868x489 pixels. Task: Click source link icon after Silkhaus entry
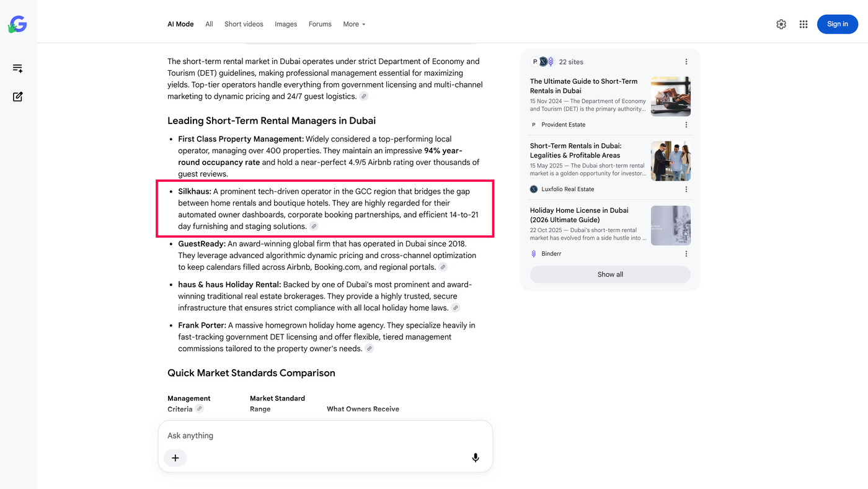coord(314,227)
